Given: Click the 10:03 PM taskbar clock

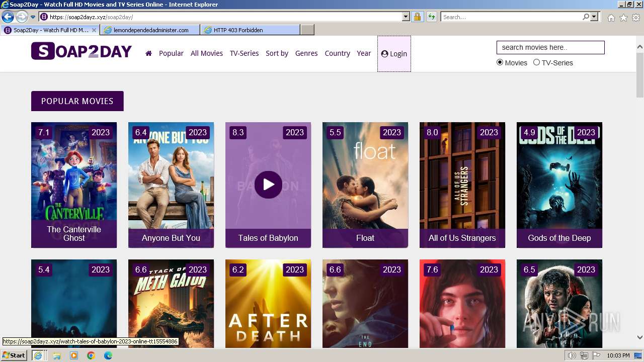Looking at the screenshot, I should pos(618,355).
